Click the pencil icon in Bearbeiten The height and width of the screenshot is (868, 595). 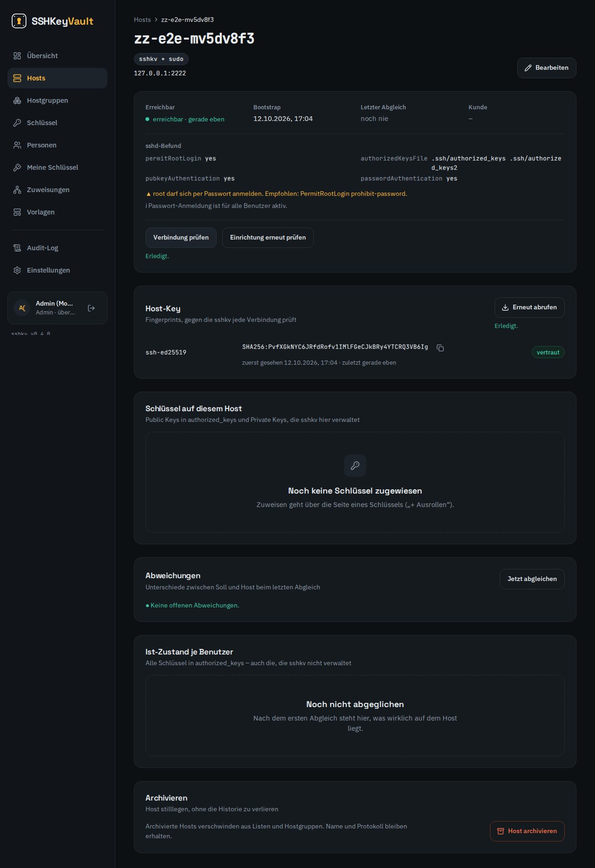click(528, 68)
